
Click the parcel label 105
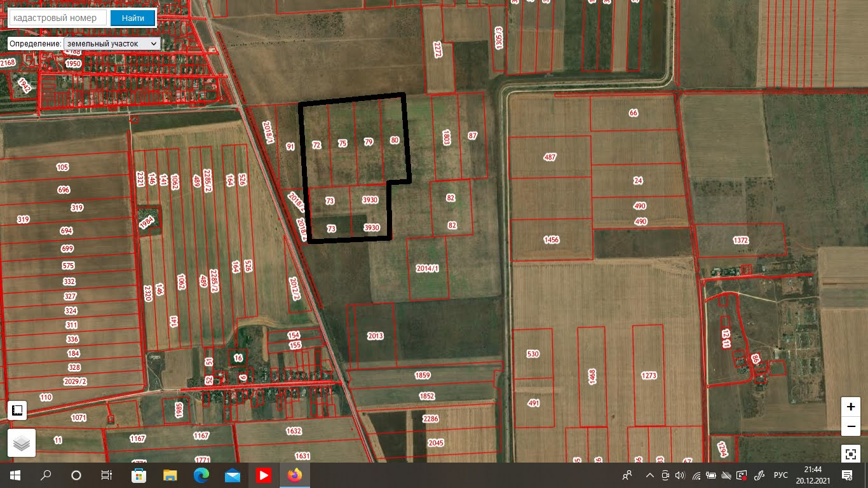(x=62, y=167)
